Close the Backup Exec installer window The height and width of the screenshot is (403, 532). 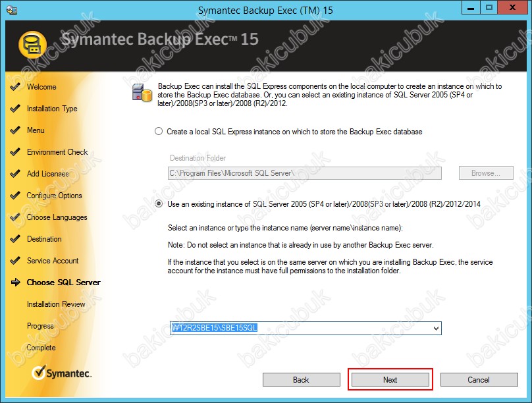pos(513,7)
